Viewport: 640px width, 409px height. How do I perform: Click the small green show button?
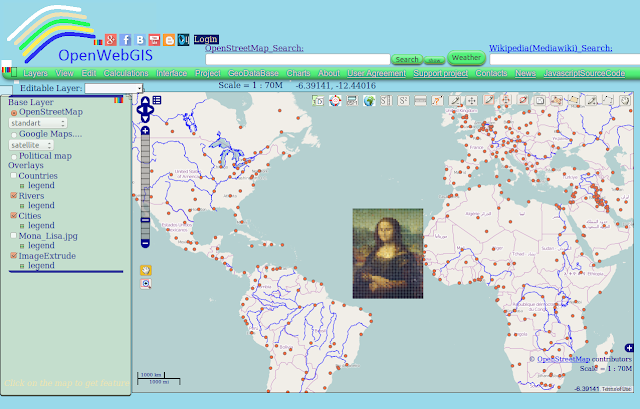[434, 60]
